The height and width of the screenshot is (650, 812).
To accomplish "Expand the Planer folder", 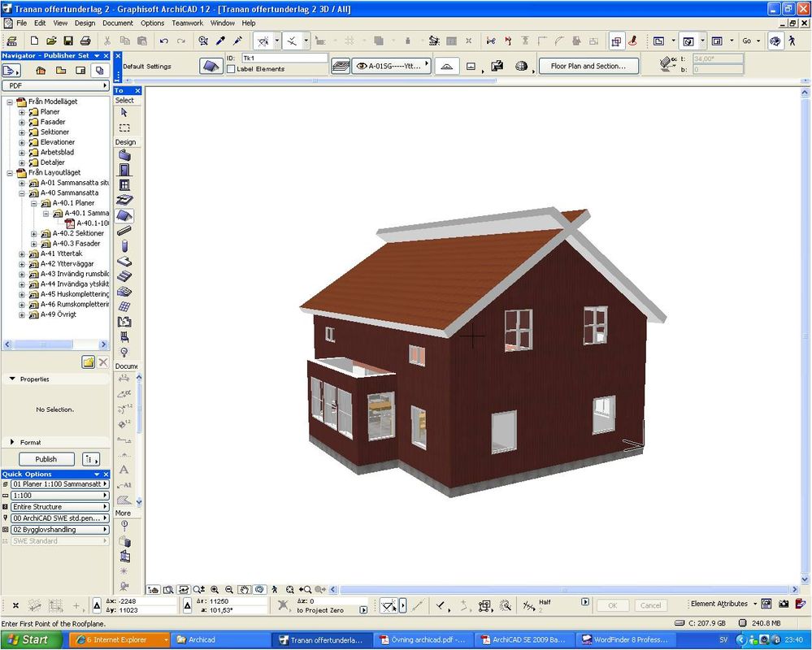I will coord(22,112).
